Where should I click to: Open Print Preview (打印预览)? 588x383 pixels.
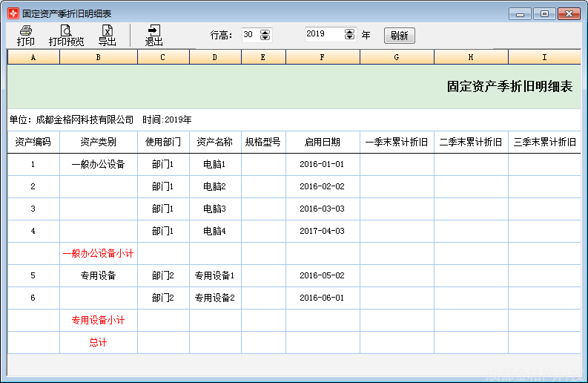(66, 35)
